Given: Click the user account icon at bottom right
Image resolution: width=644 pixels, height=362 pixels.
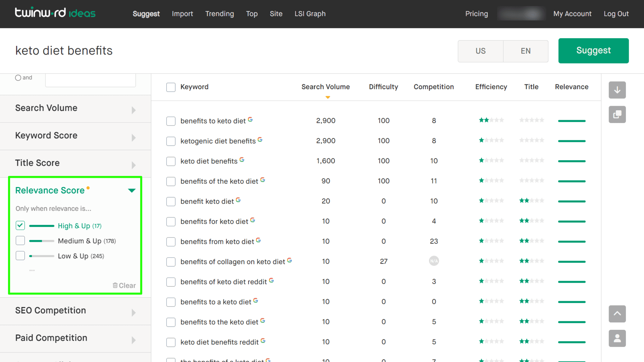Looking at the screenshot, I should coord(617,338).
